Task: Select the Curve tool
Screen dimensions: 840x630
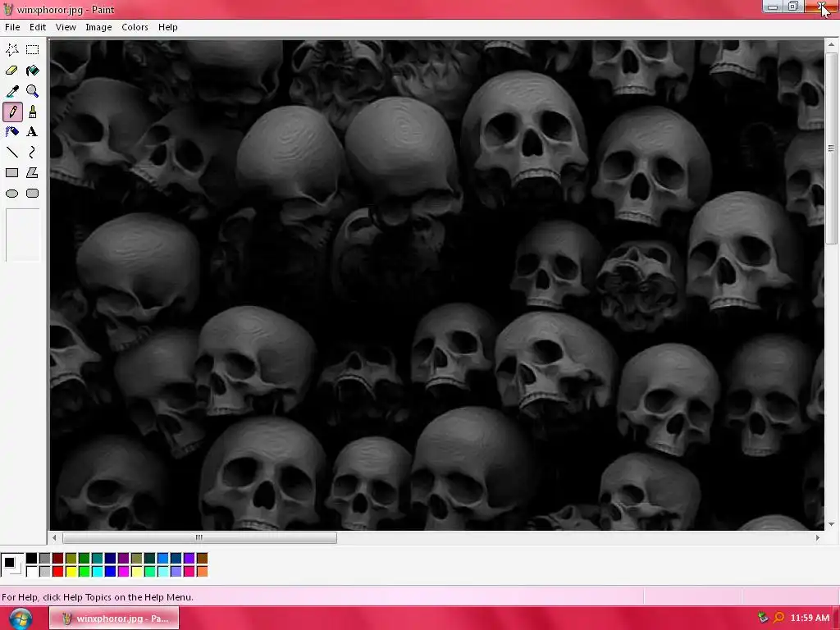Action: coord(32,153)
